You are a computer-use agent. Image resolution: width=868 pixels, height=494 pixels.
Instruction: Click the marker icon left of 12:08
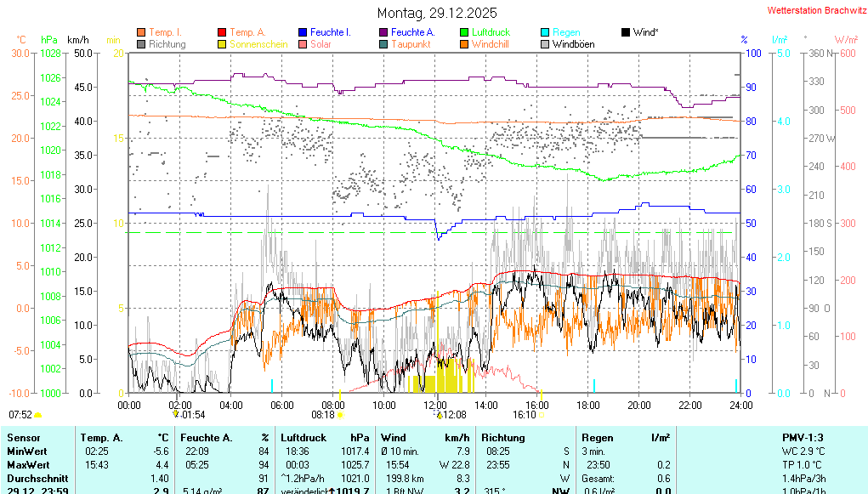pos(440,414)
